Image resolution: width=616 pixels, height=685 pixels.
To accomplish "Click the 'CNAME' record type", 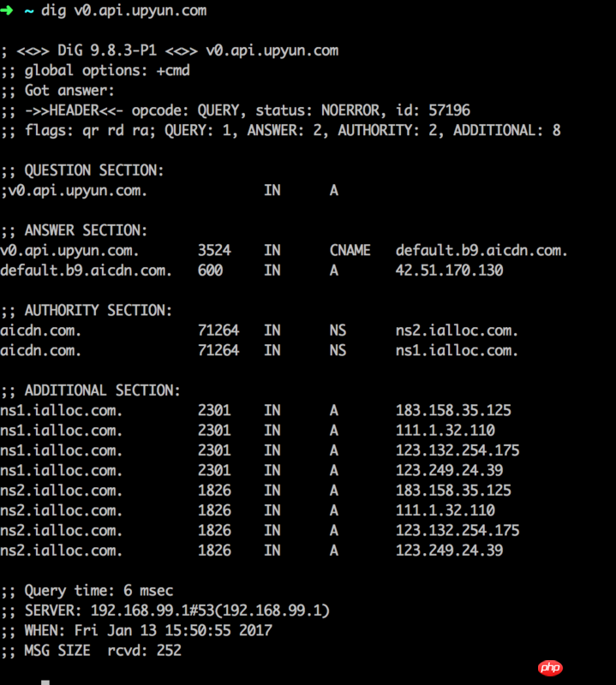I will pos(350,250).
